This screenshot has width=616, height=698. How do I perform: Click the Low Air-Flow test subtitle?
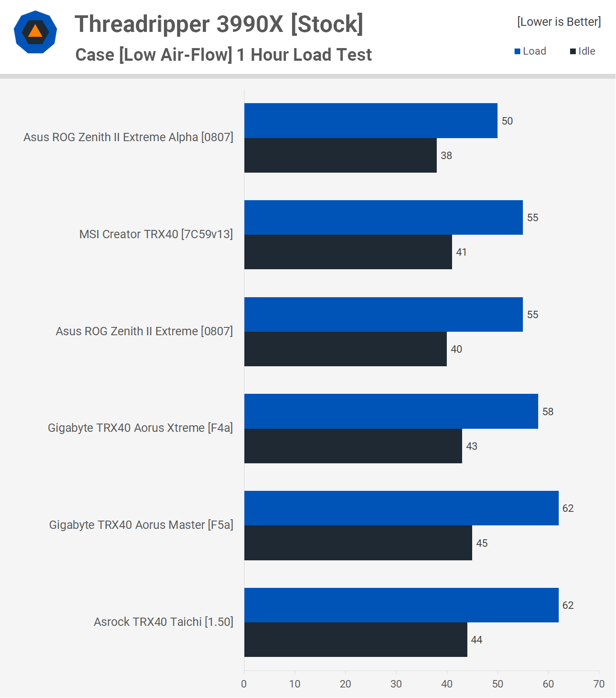click(223, 55)
